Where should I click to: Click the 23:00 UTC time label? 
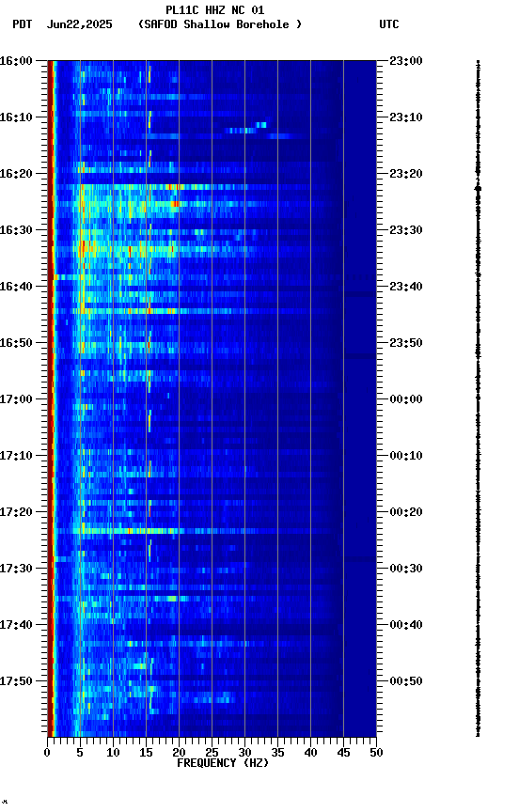click(x=406, y=61)
